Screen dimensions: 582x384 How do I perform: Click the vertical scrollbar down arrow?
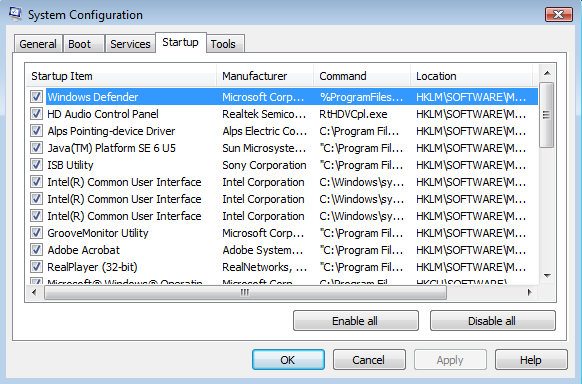pos(547,276)
